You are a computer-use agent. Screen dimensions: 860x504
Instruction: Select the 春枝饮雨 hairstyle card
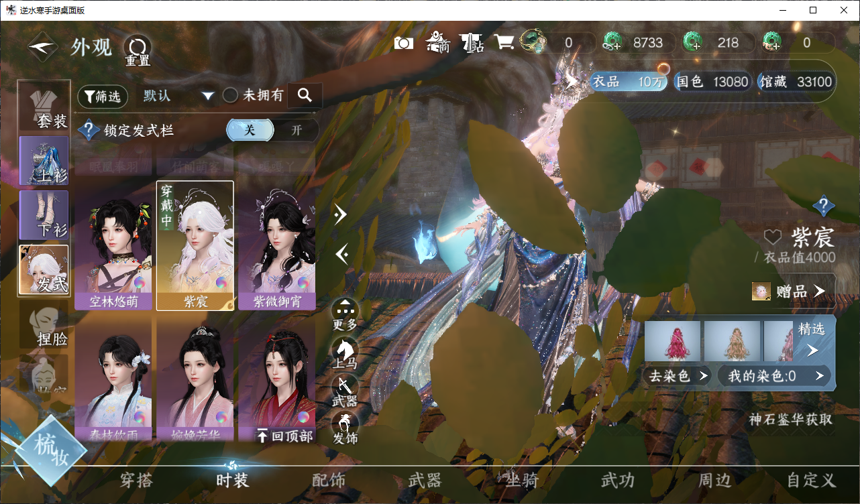(113, 379)
